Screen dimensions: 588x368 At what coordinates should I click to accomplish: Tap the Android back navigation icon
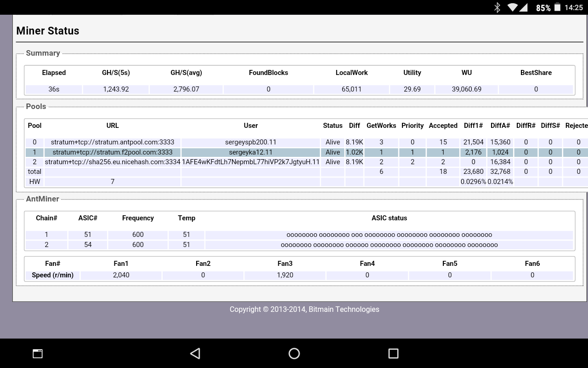point(195,353)
